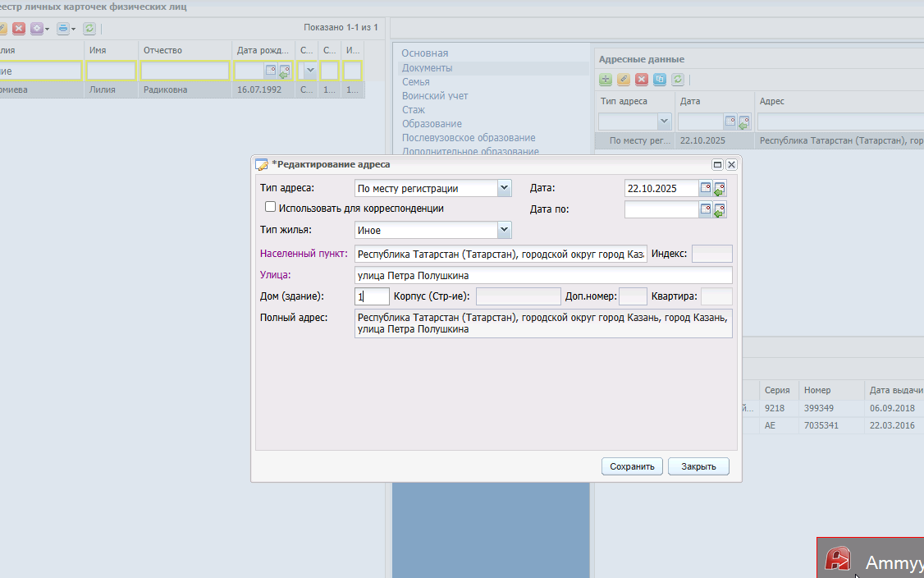Edit the selected address record
924x578 pixels.
click(624, 79)
